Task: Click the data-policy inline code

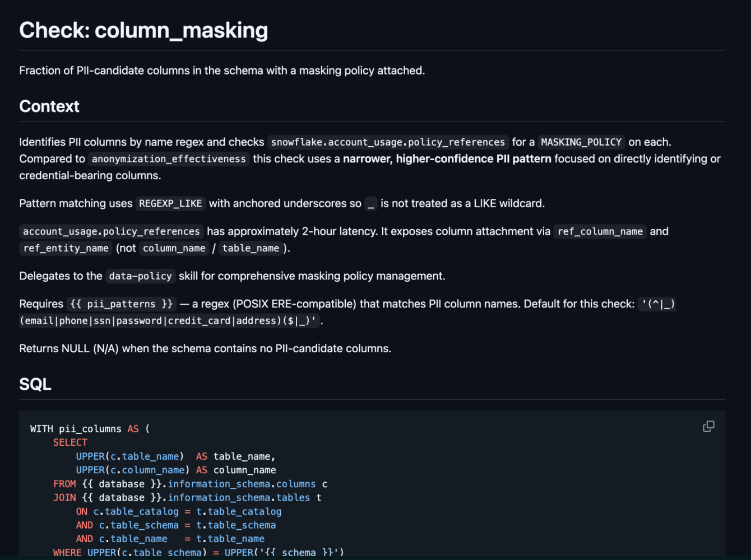Action: pos(140,276)
